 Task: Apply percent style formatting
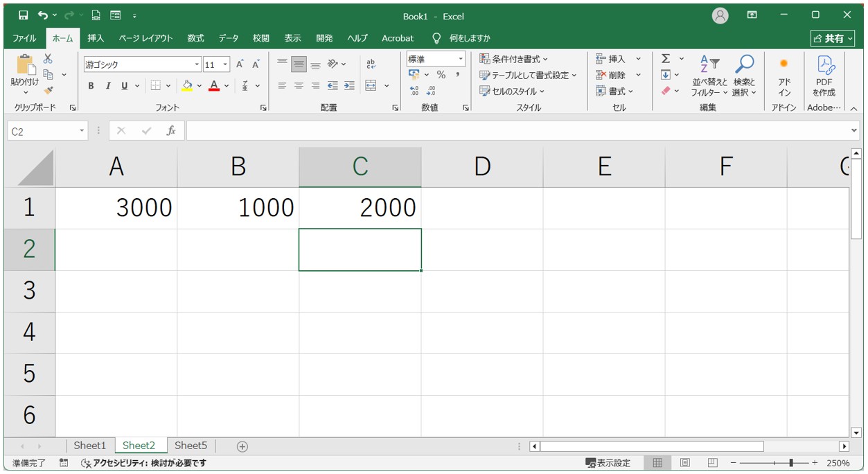pos(441,75)
